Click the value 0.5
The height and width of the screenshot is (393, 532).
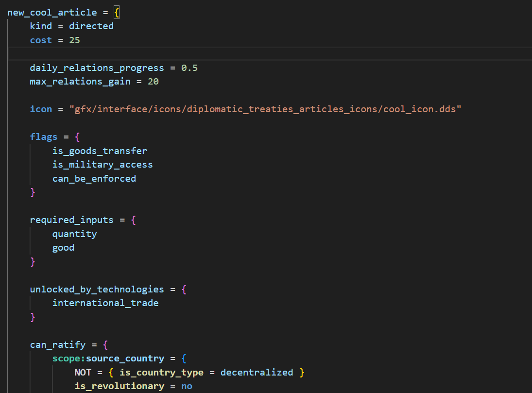click(189, 68)
